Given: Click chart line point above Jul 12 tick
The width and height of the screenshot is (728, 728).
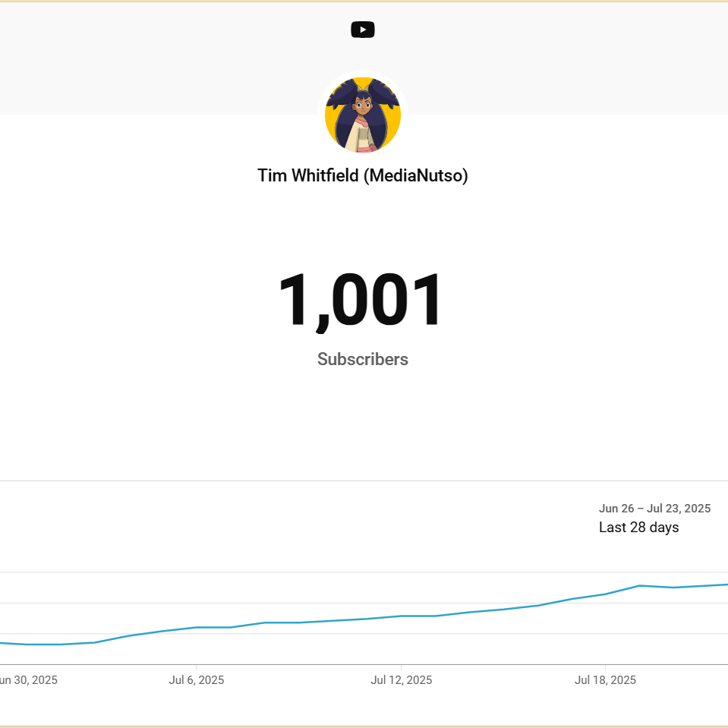Looking at the screenshot, I should pyautogui.click(x=401, y=616).
